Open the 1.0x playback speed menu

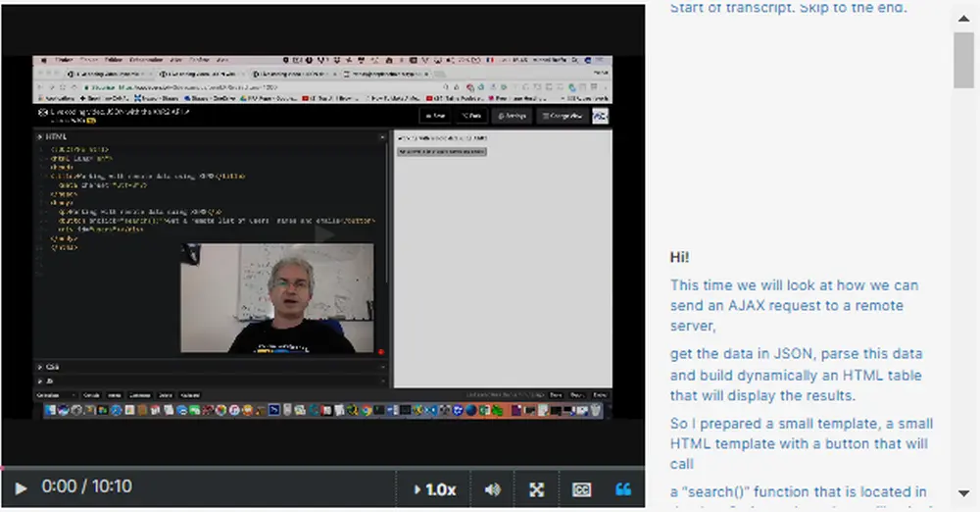[x=435, y=489]
